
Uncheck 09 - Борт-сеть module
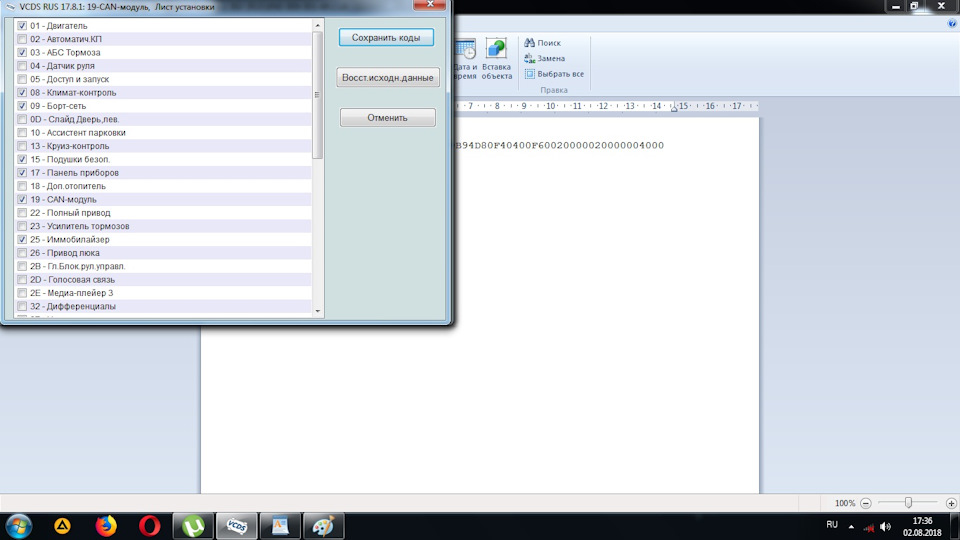(22, 106)
